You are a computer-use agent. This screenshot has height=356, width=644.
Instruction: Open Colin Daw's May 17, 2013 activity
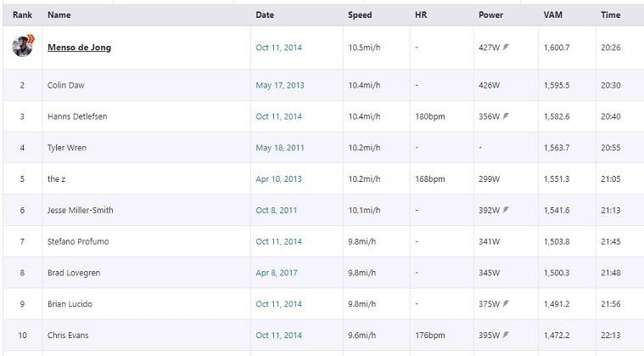280,85
